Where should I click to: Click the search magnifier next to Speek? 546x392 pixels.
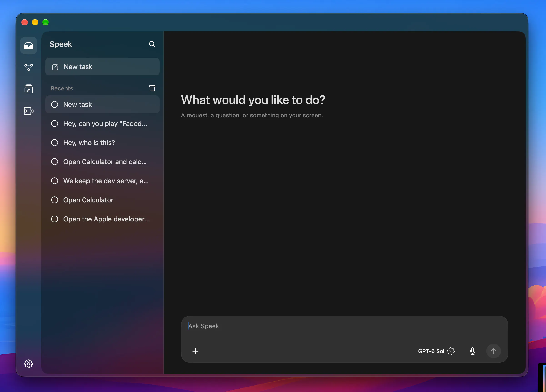(x=152, y=44)
